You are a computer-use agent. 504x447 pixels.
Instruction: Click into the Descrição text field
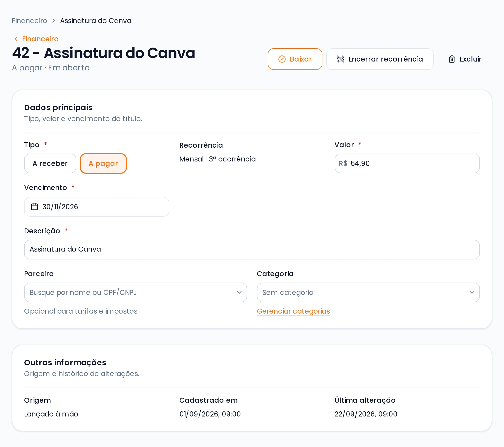(x=252, y=250)
